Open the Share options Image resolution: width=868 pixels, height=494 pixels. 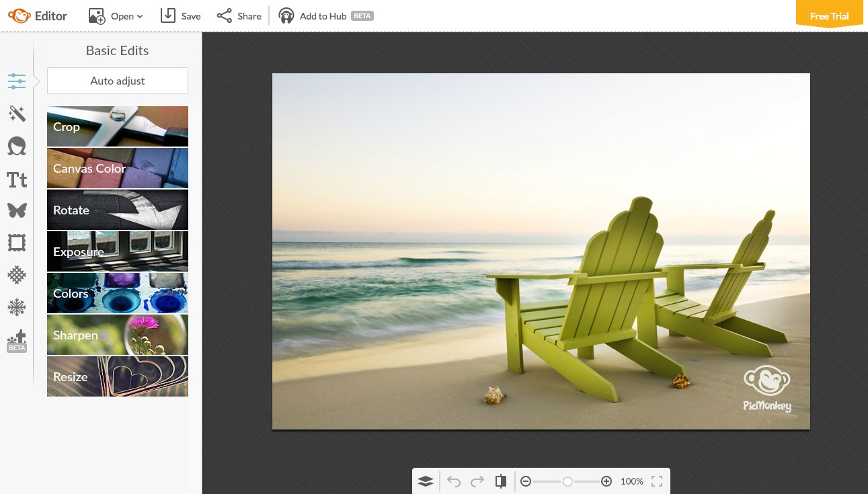(x=239, y=15)
